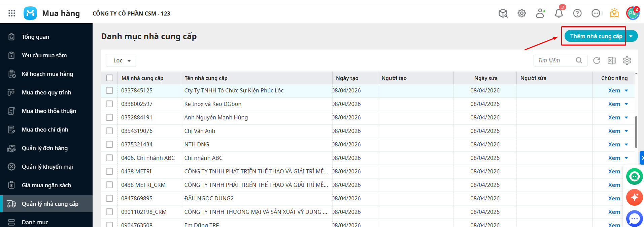Tick the select-all checkbox in header
Viewport: 644px width, 227px height.
pos(110,78)
